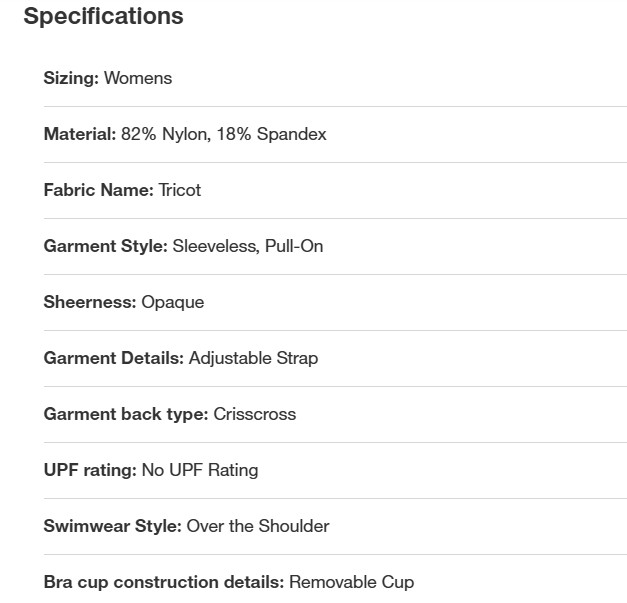Select the No UPF Rating value
The image size is (627, 603).
[x=200, y=471]
